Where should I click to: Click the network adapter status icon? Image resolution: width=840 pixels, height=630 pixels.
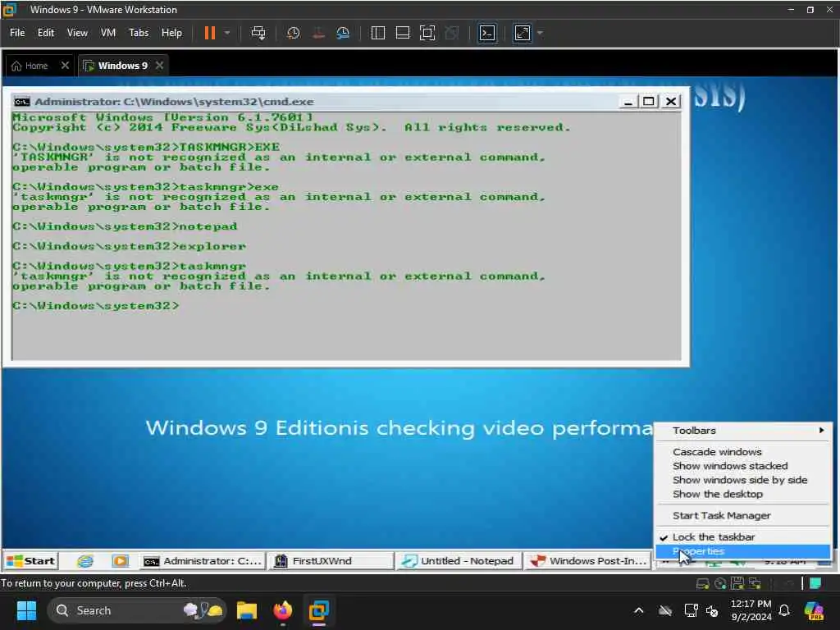click(756, 583)
